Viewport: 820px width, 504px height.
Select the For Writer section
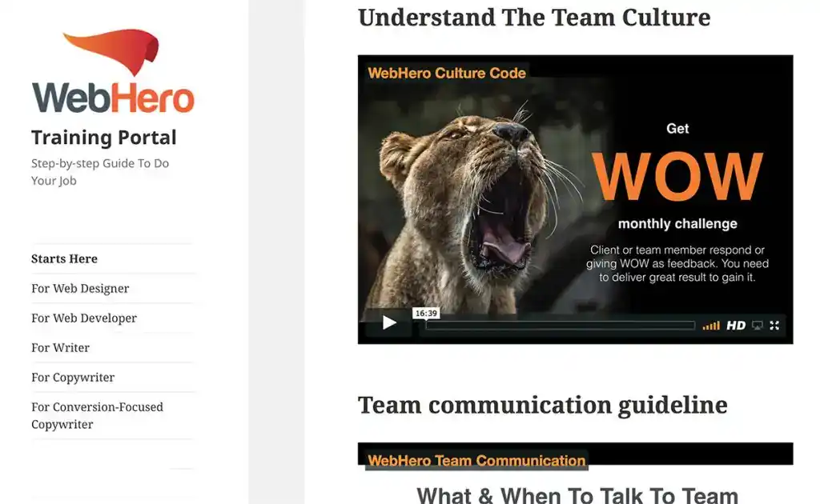[x=60, y=347]
